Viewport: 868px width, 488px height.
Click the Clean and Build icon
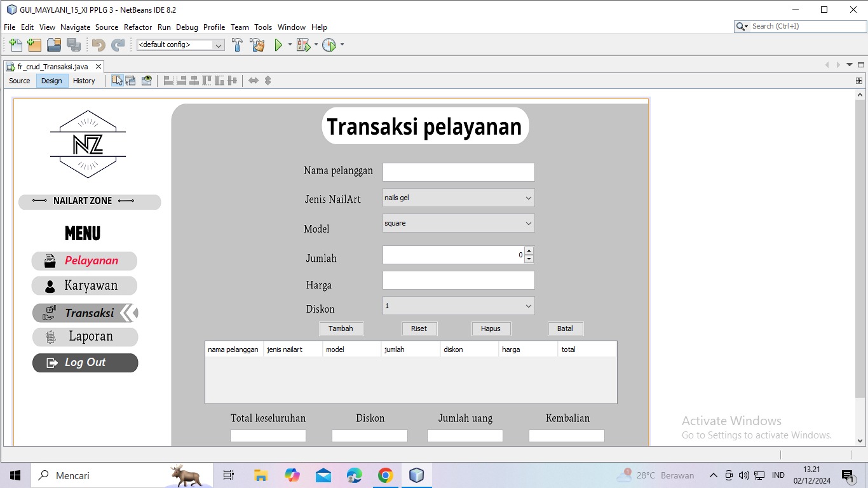(257, 45)
